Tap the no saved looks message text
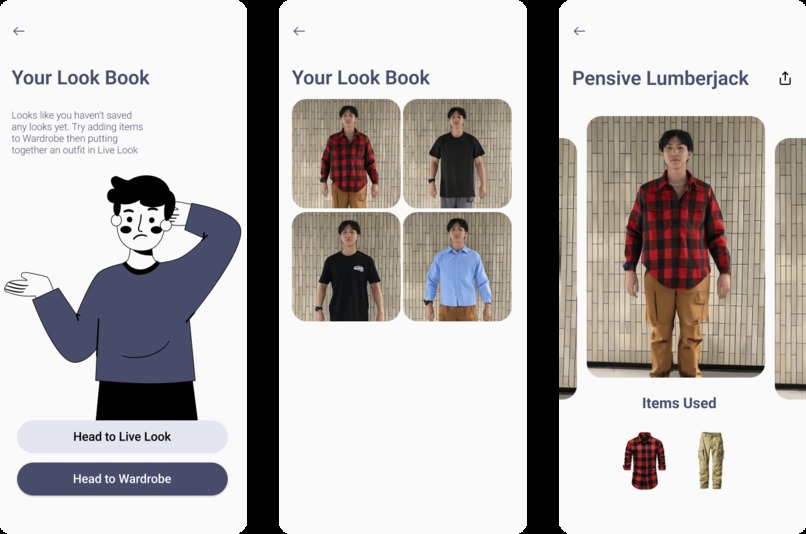This screenshot has width=806, height=534. tap(77, 133)
